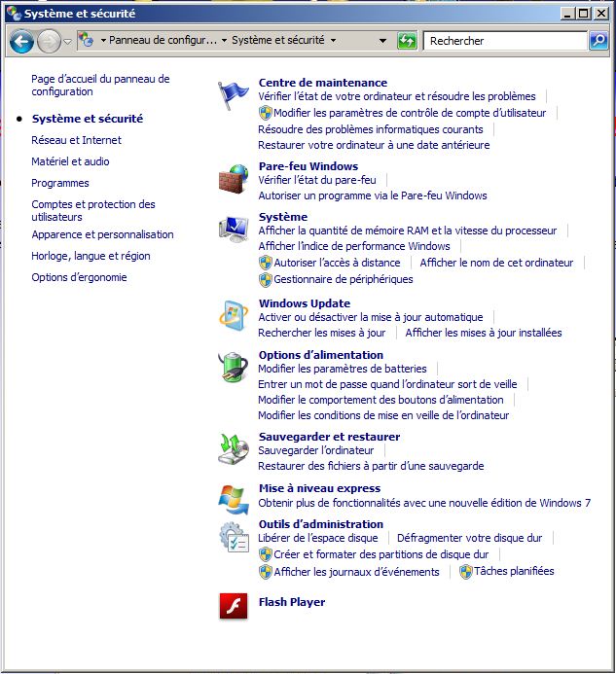The image size is (616, 674).
Task: Click the Outils d'administration gear icon
Action: pyautogui.click(x=234, y=537)
